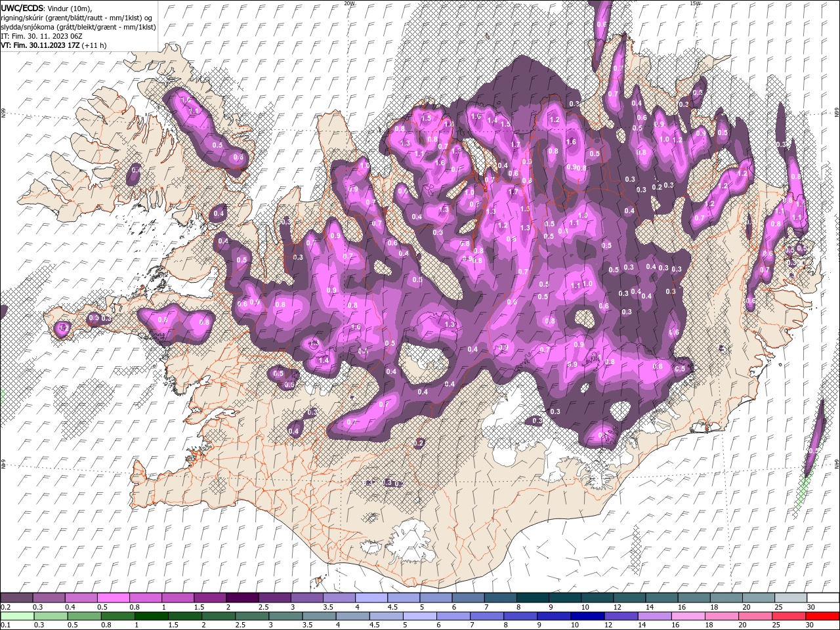This screenshot has width=840, height=630.
Task: Pick the white 30+ swatch in the upper legend row
Action: pos(823,598)
